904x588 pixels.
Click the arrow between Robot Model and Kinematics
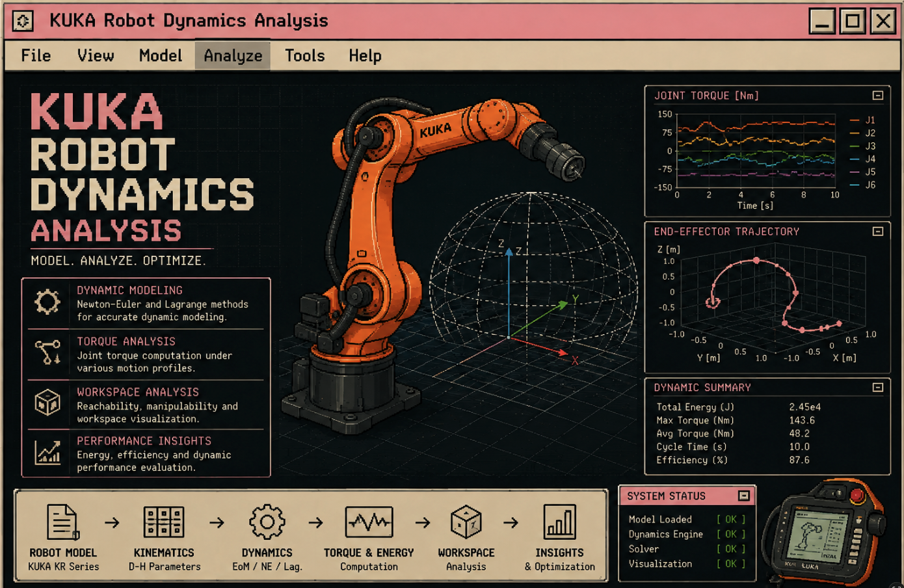[x=112, y=522]
